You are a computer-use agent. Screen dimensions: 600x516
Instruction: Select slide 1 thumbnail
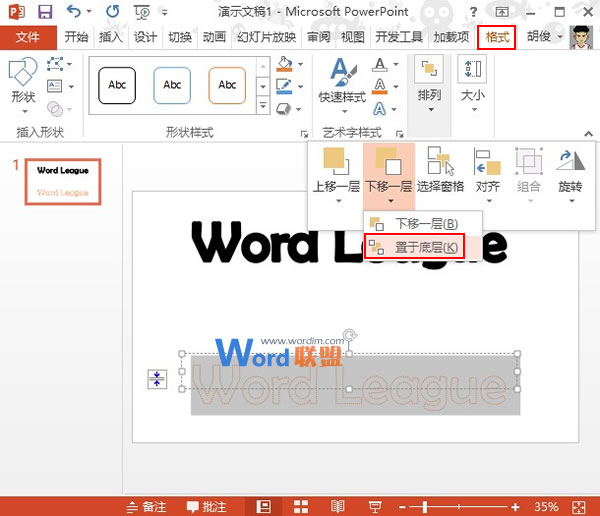pos(63,182)
